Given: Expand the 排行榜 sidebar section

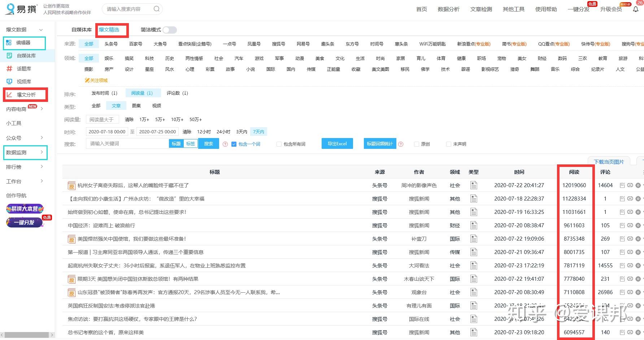Looking at the screenshot, I should (42, 167).
